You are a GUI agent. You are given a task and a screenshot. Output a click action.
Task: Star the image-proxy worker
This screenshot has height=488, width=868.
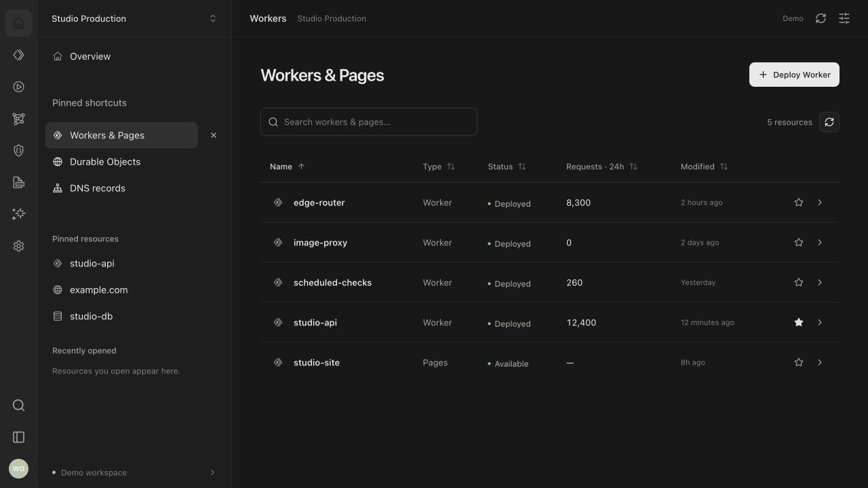pos(799,243)
